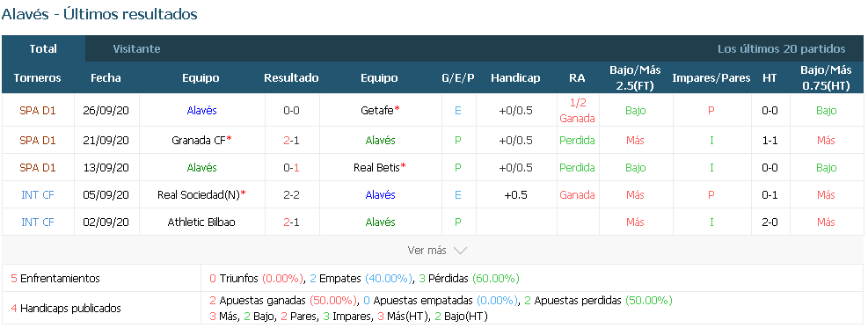Click the Handicap column header
Image resolution: width=868 pixels, height=328 pixels.
point(515,78)
